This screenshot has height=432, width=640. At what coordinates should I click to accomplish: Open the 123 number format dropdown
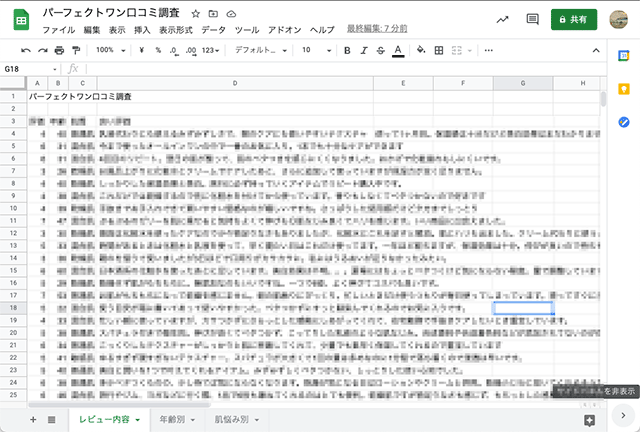tap(211, 50)
